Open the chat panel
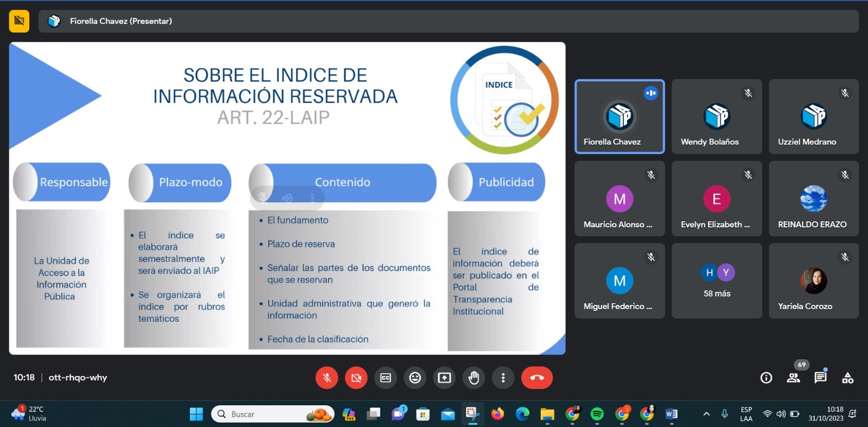The width and height of the screenshot is (868, 427). pyautogui.click(x=820, y=378)
